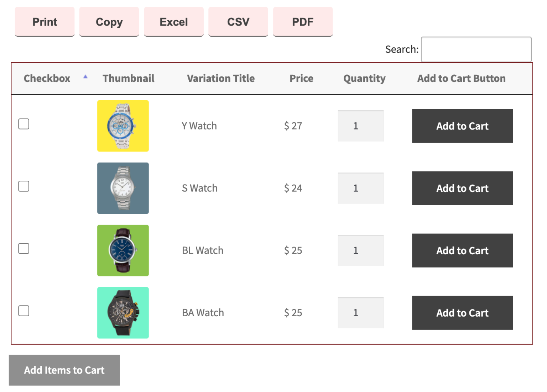Download table as CSV

(238, 22)
